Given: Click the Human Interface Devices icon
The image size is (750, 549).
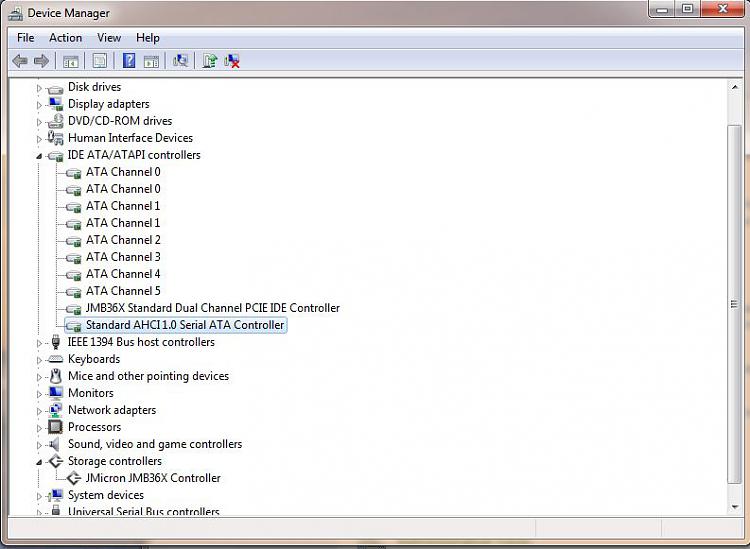Looking at the screenshot, I should click(55, 138).
